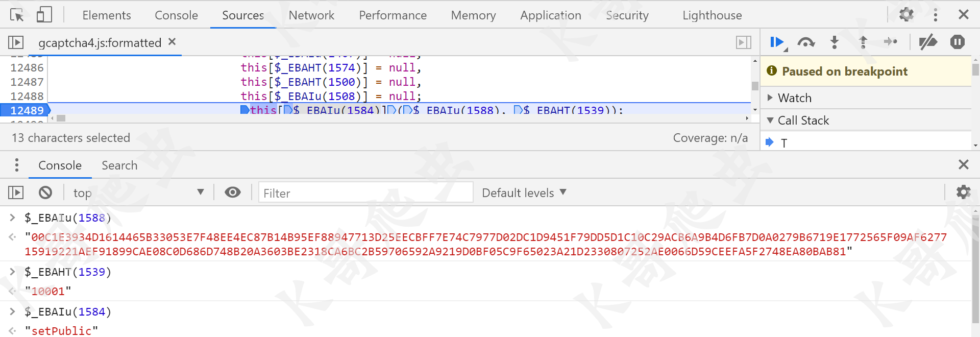Show the Sources navigator pane

pos(16,42)
